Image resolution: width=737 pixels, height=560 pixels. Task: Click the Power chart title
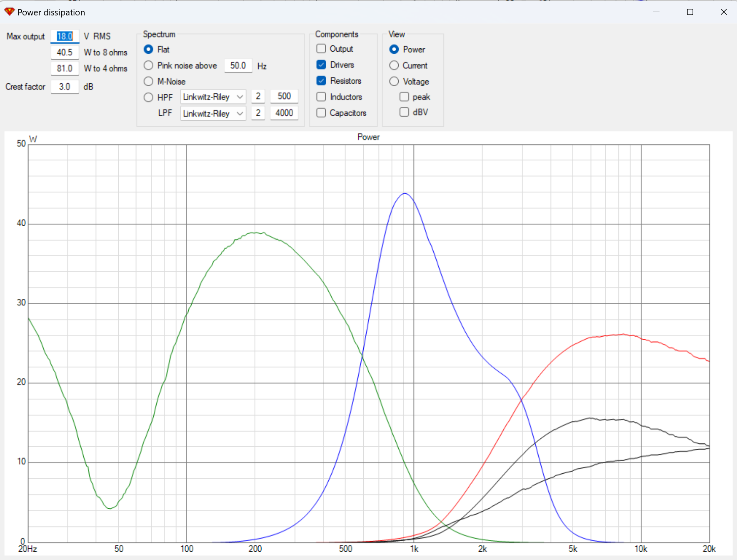coord(368,137)
